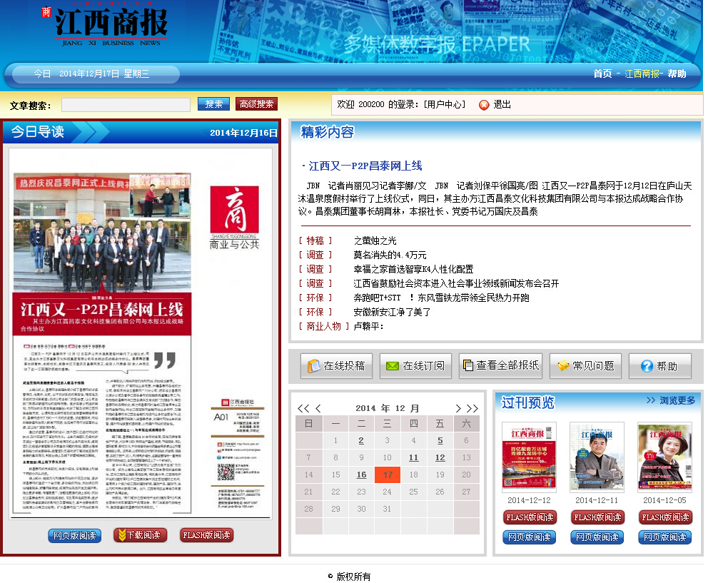Open 在线订阅 online subscription

(x=415, y=366)
